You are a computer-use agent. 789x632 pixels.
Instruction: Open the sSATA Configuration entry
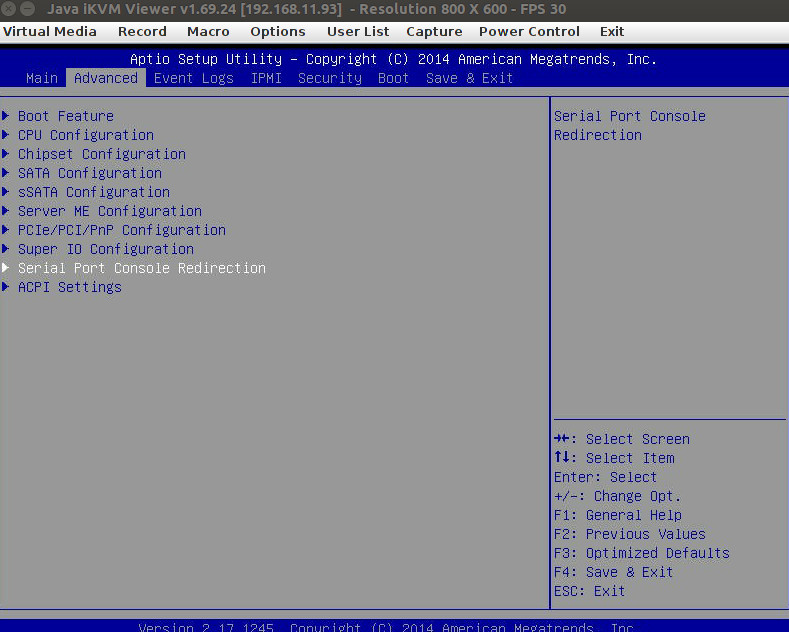pyautogui.click(x=94, y=192)
